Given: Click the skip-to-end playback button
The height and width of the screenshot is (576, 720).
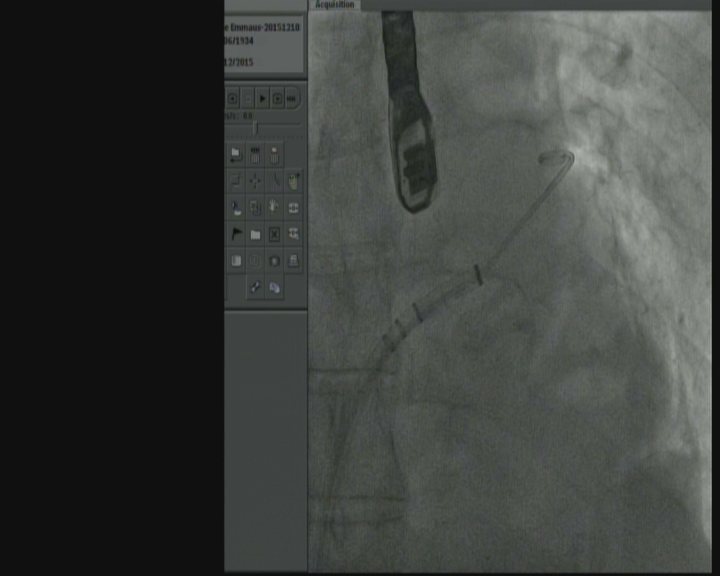Looking at the screenshot, I should pyautogui.click(x=293, y=98).
